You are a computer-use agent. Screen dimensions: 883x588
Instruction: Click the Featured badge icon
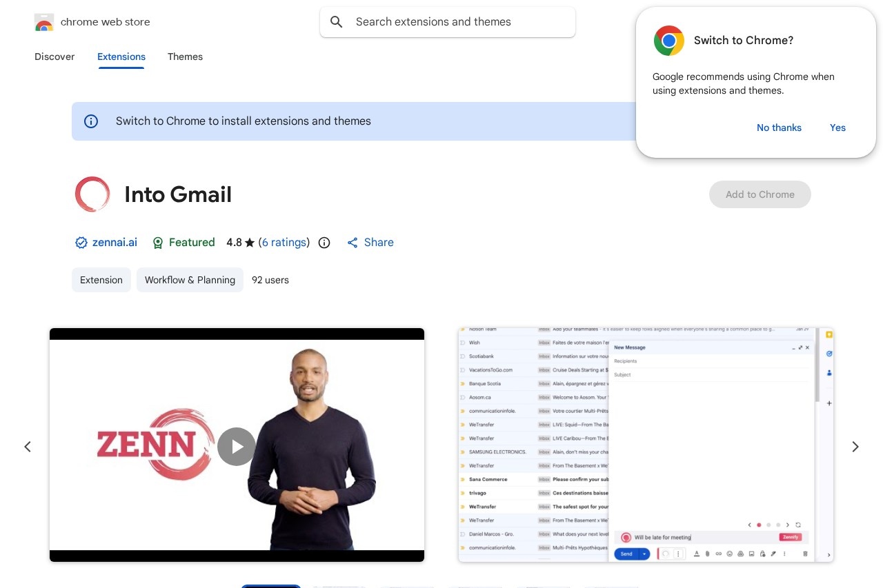coord(158,243)
